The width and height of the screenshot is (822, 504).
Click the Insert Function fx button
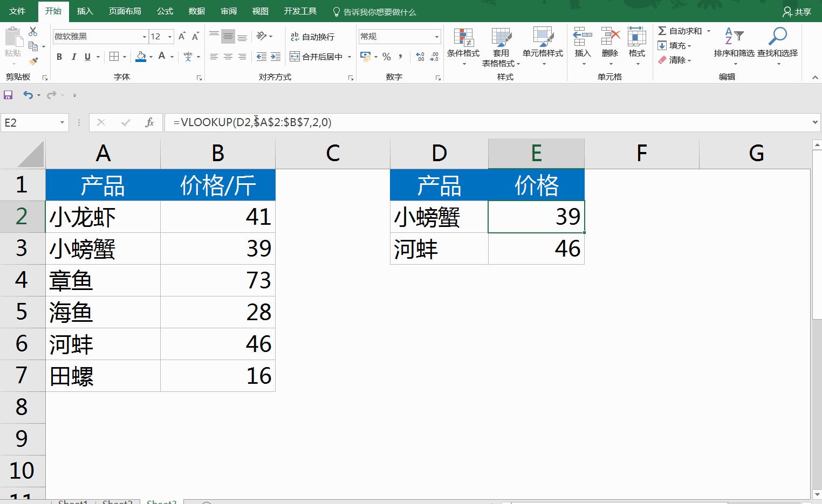click(151, 122)
